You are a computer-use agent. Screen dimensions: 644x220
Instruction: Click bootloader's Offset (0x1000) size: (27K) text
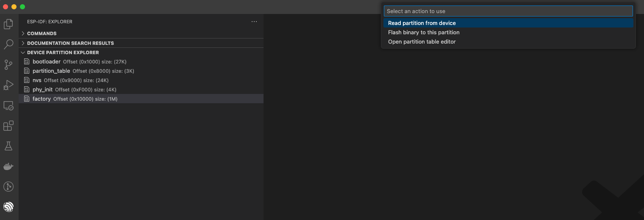point(95,62)
